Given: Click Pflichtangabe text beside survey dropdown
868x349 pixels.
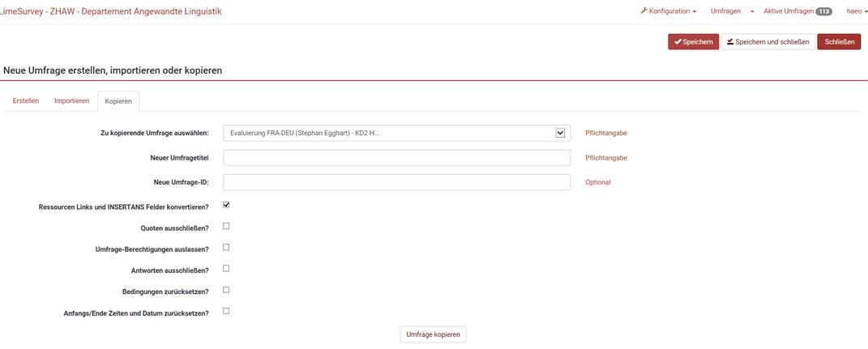Looking at the screenshot, I should (x=606, y=134).
